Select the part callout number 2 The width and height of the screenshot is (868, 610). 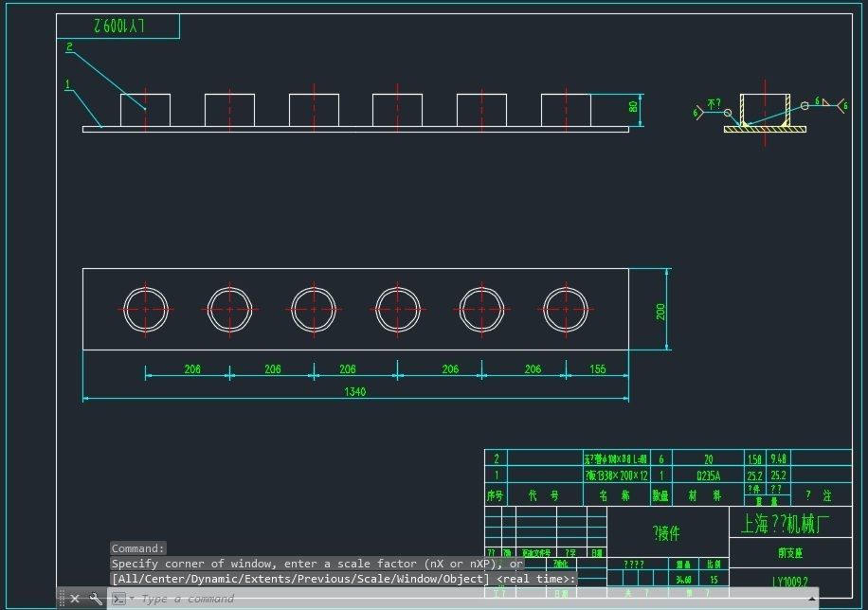click(x=69, y=46)
